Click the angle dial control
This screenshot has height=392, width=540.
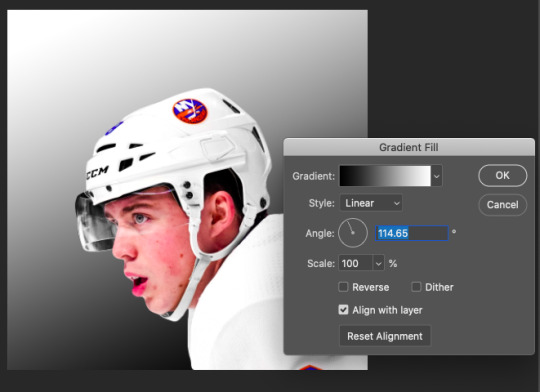tap(353, 233)
